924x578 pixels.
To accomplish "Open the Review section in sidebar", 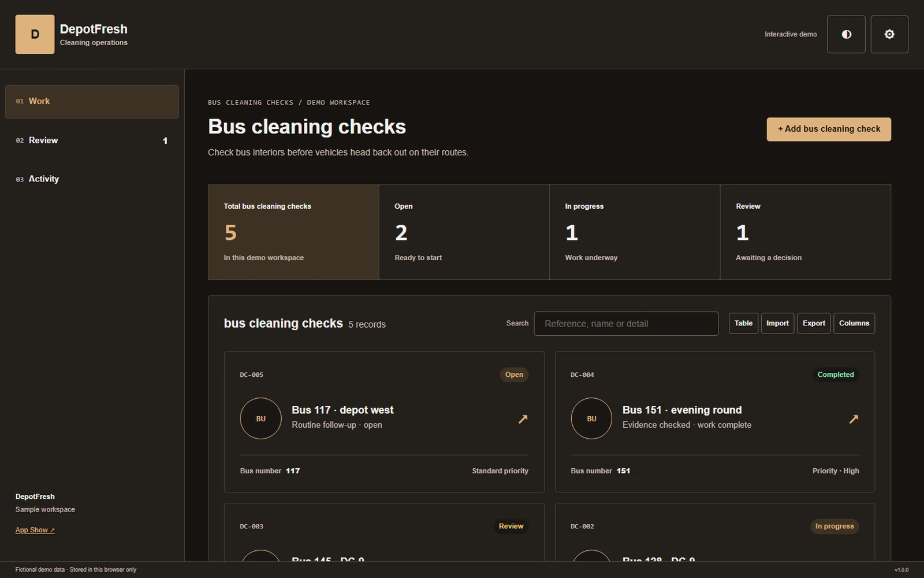I will (x=92, y=140).
